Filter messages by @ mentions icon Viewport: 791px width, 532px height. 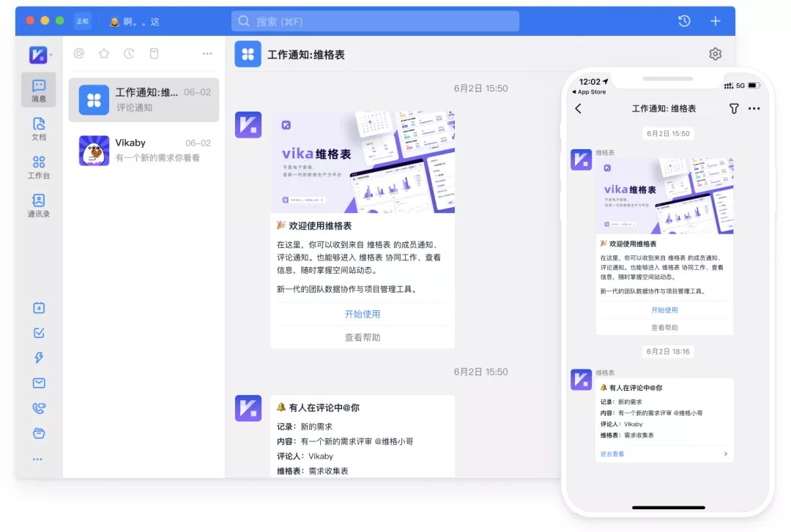pyautogui.click(x=78, y=53)
